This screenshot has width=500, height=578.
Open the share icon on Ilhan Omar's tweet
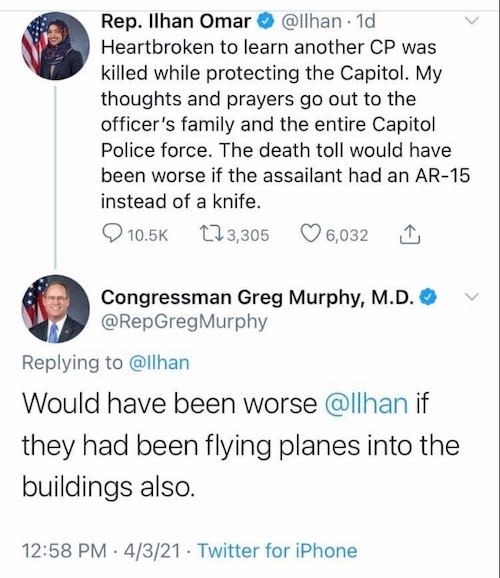(410, 234)
